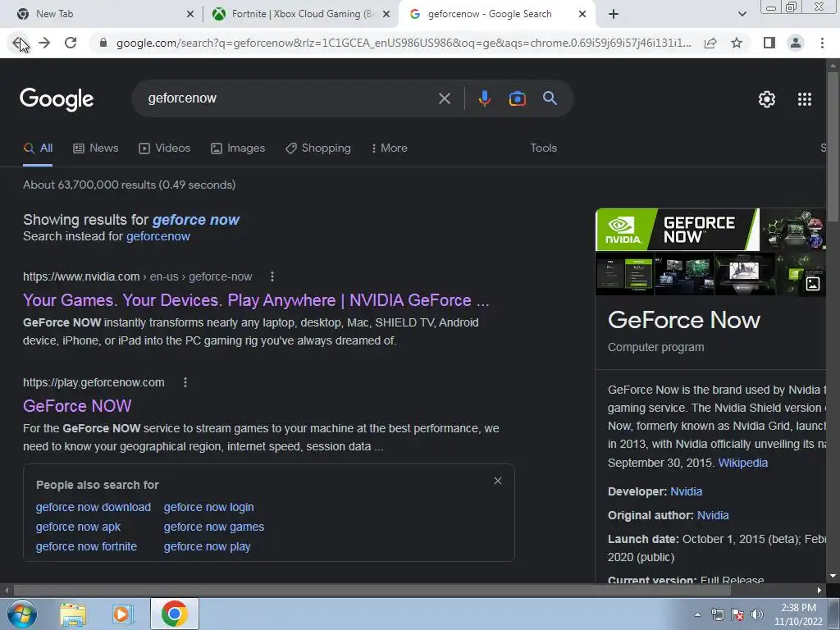
Task: Switch to Fortnite Xbox Cloud Gaming tab
Action: [x=300, y=14]
